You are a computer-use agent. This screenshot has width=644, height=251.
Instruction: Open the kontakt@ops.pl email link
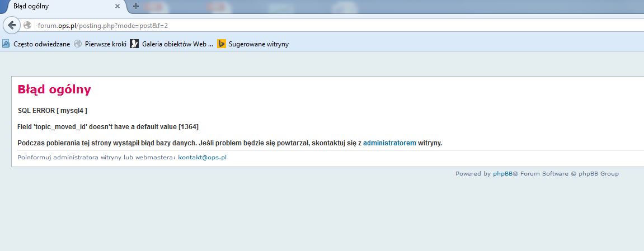point(202,158)
